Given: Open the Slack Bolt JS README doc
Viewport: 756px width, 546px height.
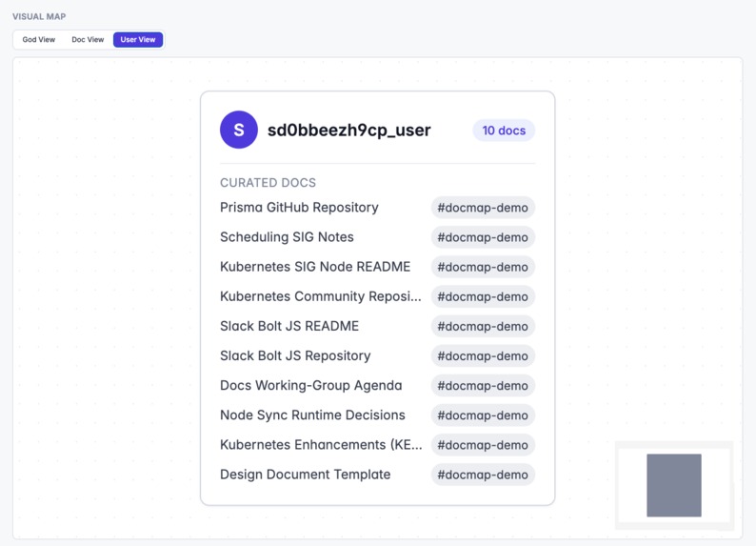Looking at the screenshot, I should tap(289, 326).
